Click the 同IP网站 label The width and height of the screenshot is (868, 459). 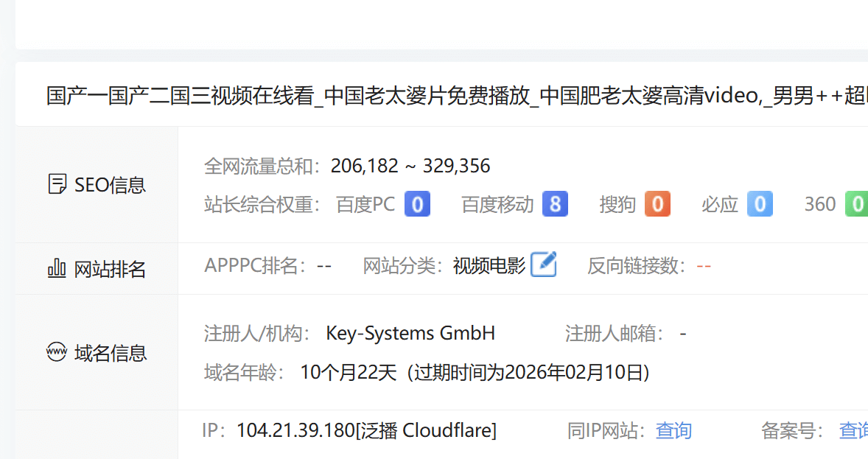click(607, 430)
